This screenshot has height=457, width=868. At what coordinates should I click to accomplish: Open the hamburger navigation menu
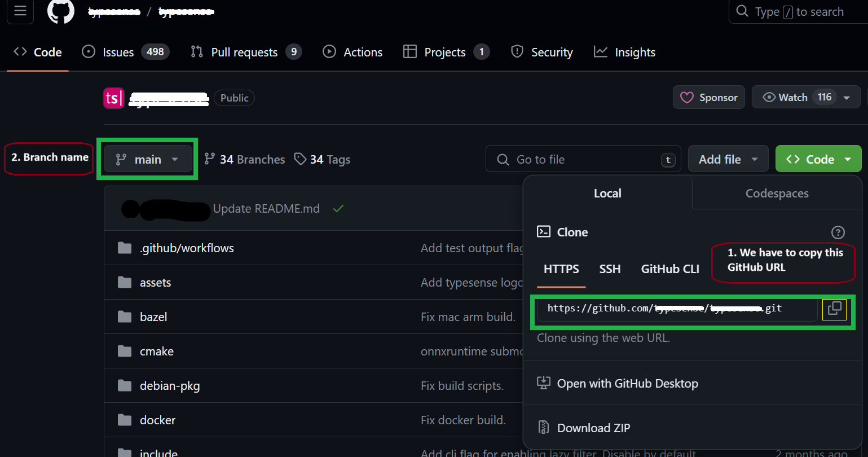click(x=20, y=11)
